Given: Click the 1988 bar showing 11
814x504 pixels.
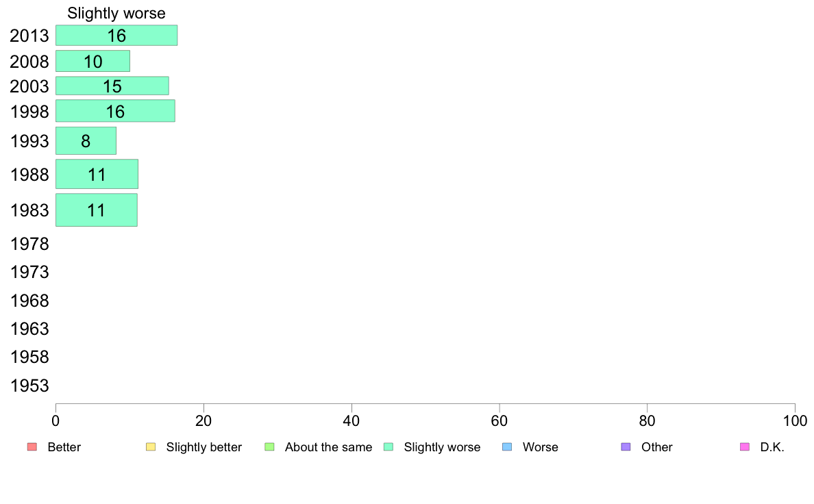Looking at the screenshot, I should (x=97, y=174).
